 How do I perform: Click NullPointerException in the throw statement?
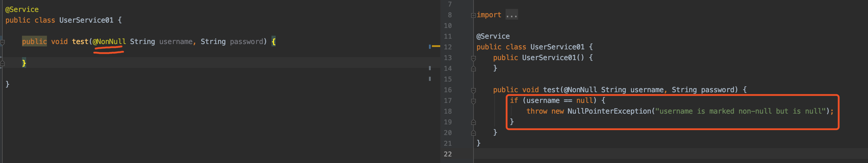pyautogui.click(x=609, y=111)
